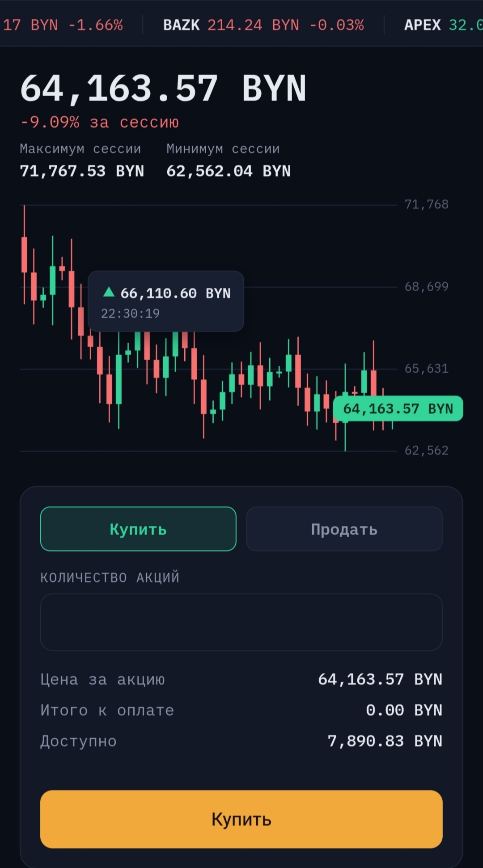Viewport: 483px width, 868px height.
Task: Switch to the Продать tab
Action: point(344,529)
